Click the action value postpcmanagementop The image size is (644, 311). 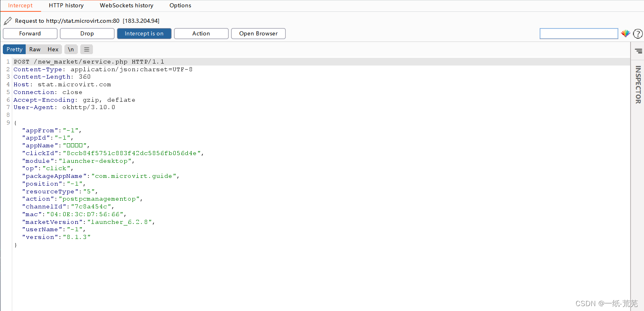tap(99, 199)
